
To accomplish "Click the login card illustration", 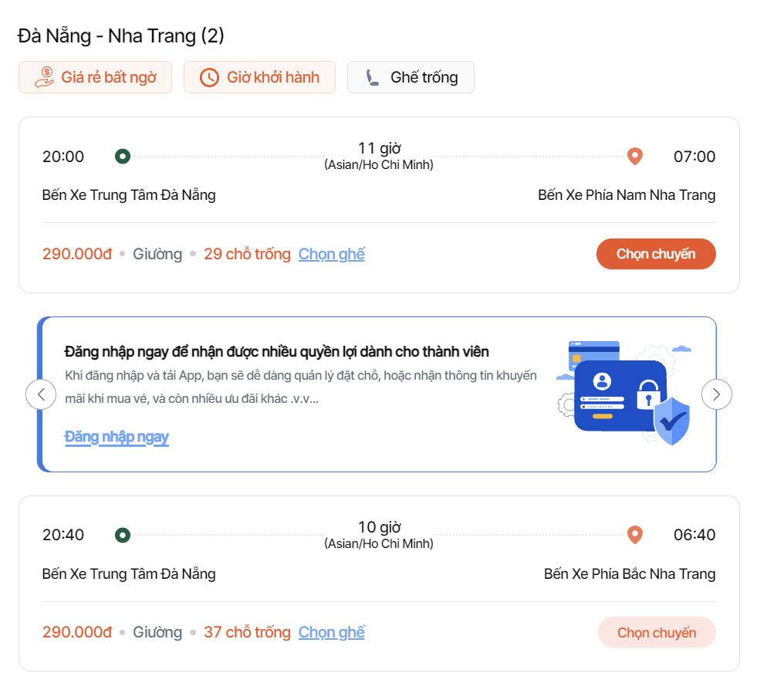I will click(623, 394).
